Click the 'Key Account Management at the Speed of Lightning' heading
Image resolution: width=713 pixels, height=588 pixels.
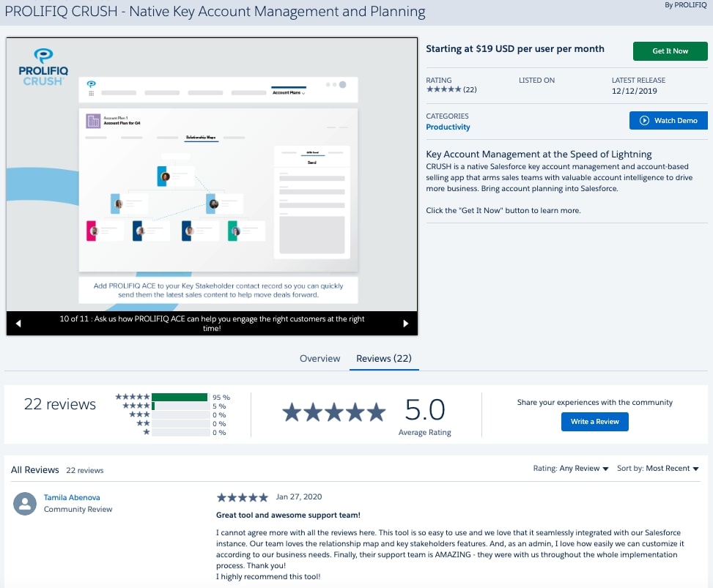[539, 155]
